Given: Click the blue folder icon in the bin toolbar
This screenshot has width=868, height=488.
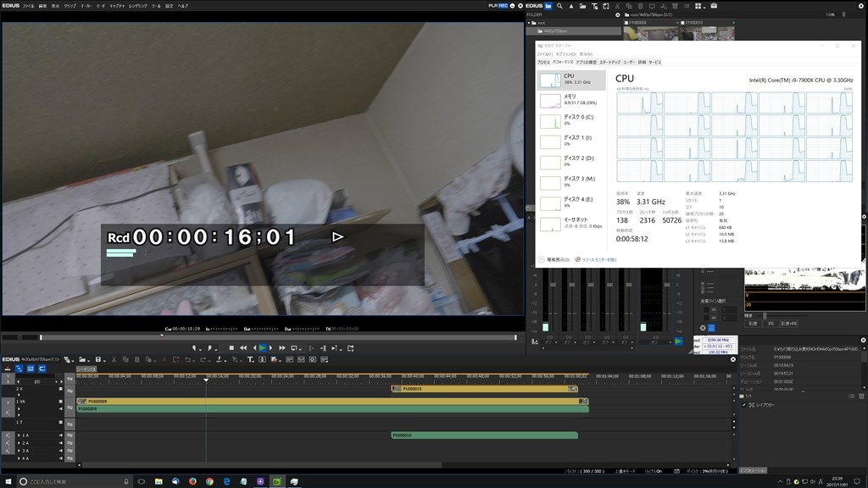Looking at the screenshot, I should 548,6.
